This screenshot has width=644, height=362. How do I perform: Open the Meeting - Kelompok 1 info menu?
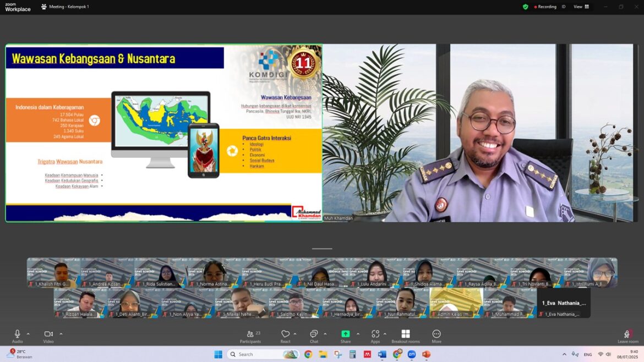65,7
